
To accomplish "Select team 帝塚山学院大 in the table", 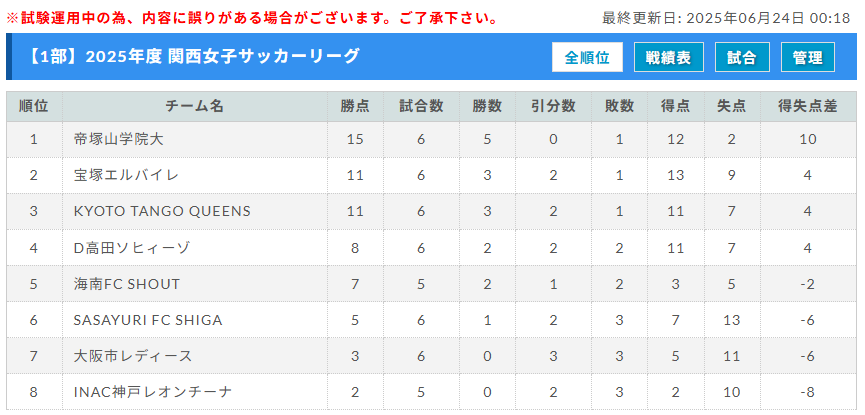I will pyautogui.click(x=119, y=140).
